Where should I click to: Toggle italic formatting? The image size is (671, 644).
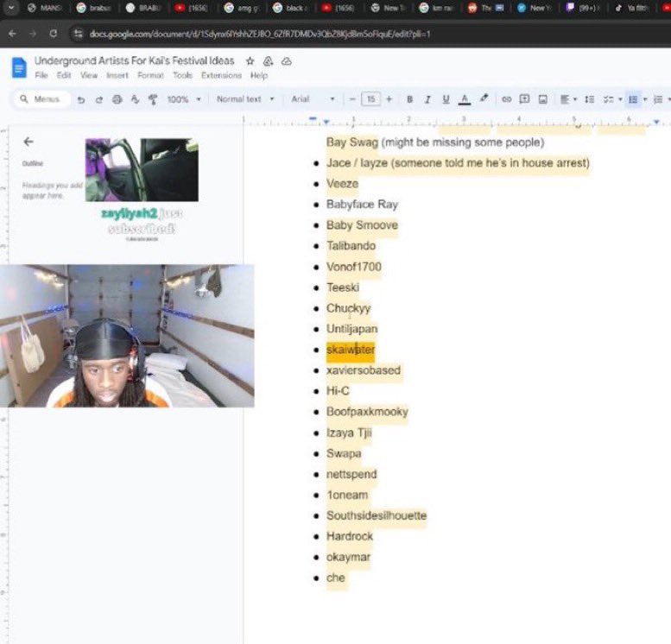point(427,99)
